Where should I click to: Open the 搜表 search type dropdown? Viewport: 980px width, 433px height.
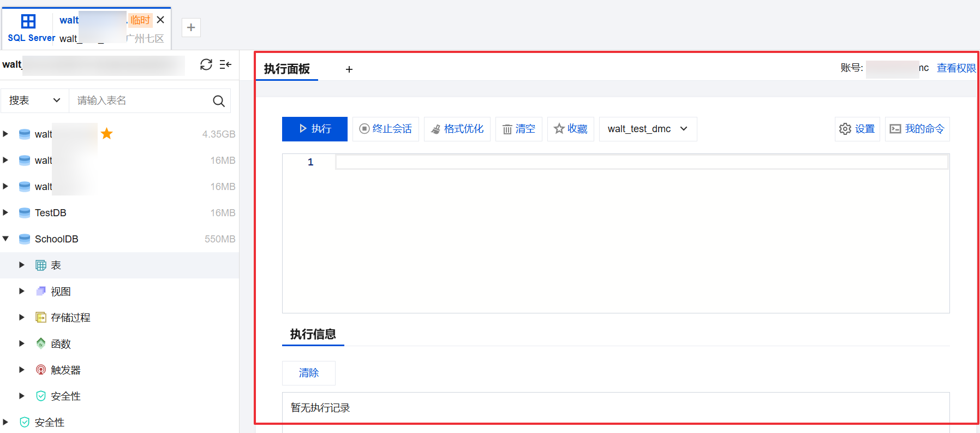point(34,100)
